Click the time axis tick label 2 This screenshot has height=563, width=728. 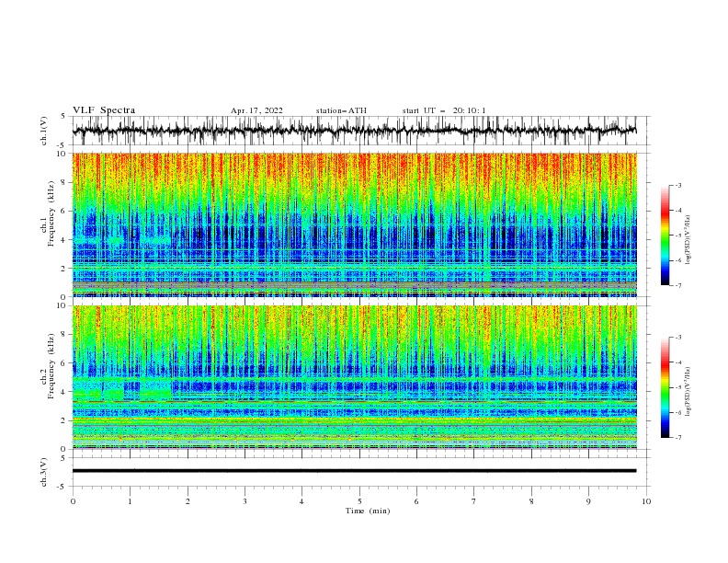(188, 501)
